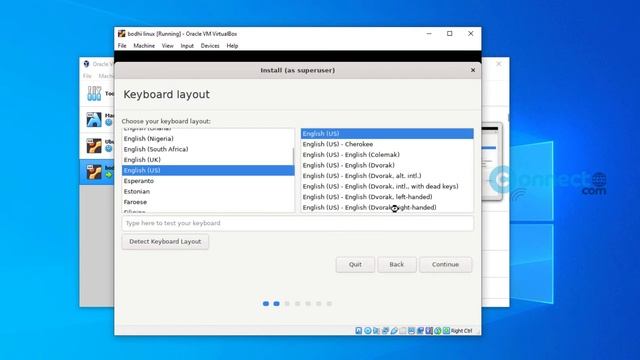This screenshot has height=360, width=640.
Task: Click the Back button
Action: coord(396,264)
